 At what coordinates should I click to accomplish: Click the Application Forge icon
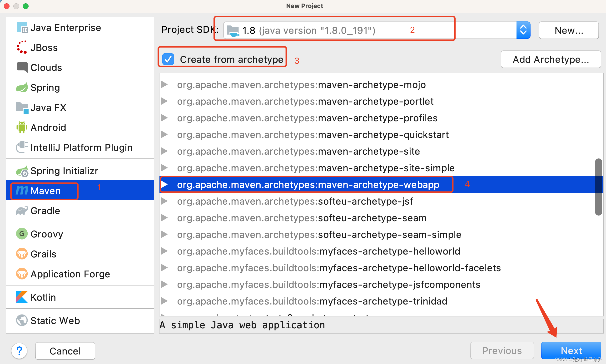(22, 274)
